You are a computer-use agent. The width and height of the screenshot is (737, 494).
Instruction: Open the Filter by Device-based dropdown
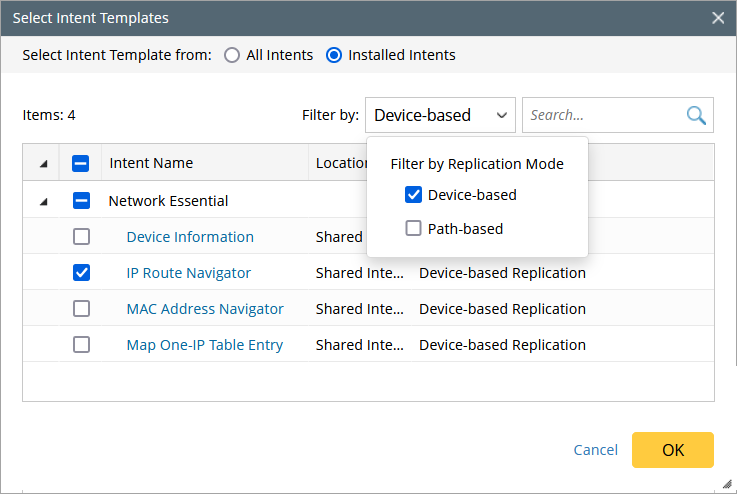440,115
